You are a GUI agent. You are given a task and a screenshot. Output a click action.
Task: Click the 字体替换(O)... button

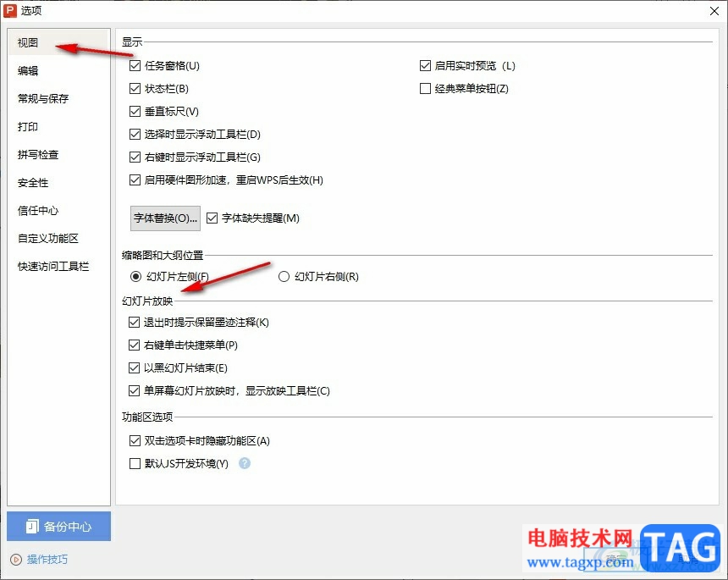tap(165, 218)
